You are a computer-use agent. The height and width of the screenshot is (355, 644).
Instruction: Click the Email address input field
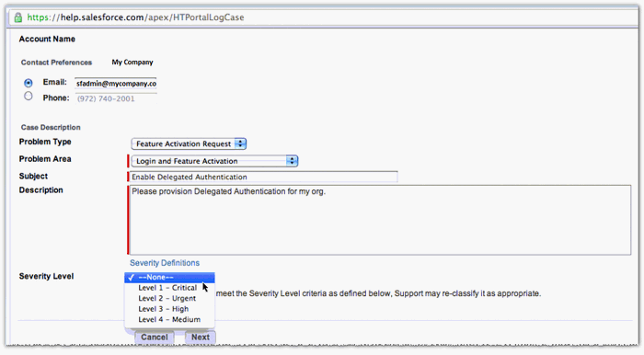click(x=115, y=84)
